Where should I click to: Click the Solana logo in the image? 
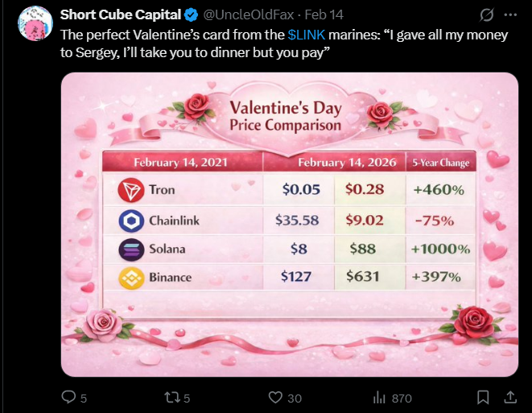[x=131, y=250]
